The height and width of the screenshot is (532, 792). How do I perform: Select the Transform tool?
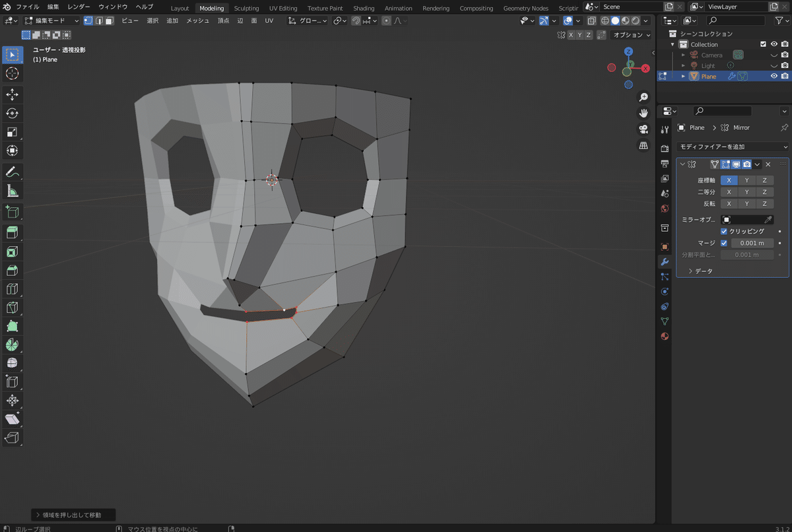[13, 150]
